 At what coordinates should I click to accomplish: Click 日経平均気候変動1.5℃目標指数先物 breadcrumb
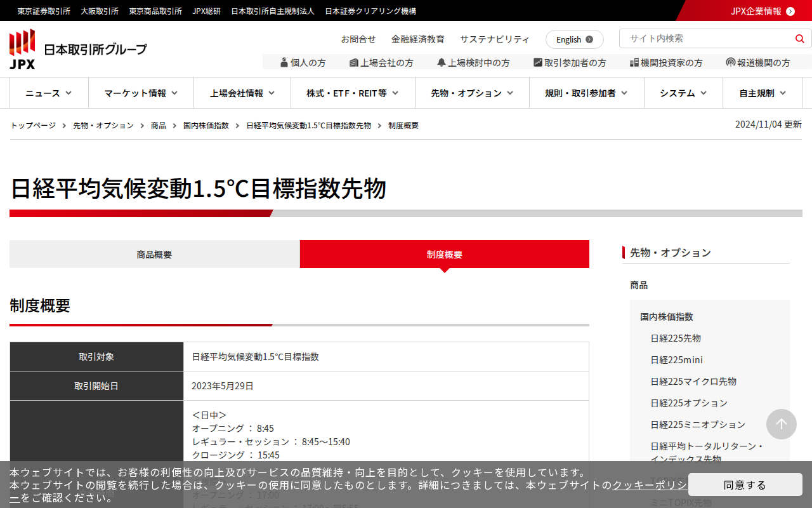(x=309, y=125)
